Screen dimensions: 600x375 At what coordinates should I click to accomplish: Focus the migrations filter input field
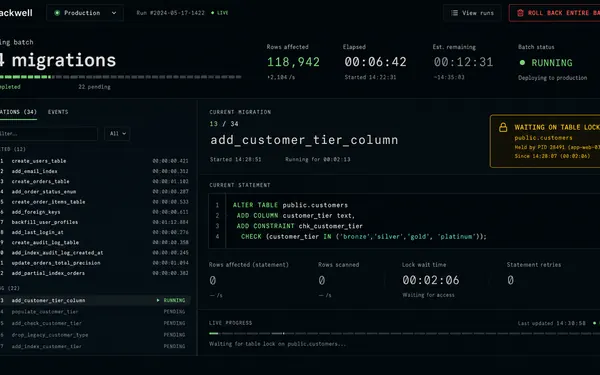click(48, 134)
